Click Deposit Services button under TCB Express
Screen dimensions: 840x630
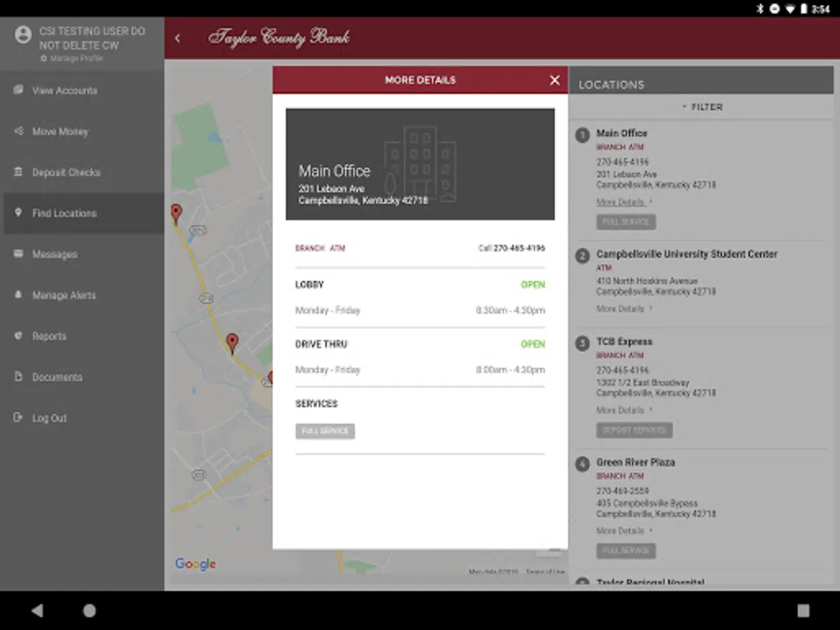[634, 430]
